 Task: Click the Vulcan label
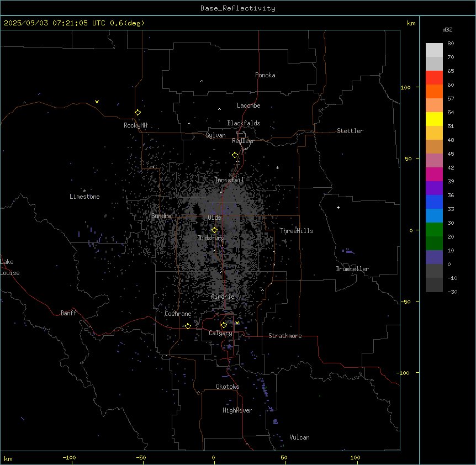[x=300, y=437]
